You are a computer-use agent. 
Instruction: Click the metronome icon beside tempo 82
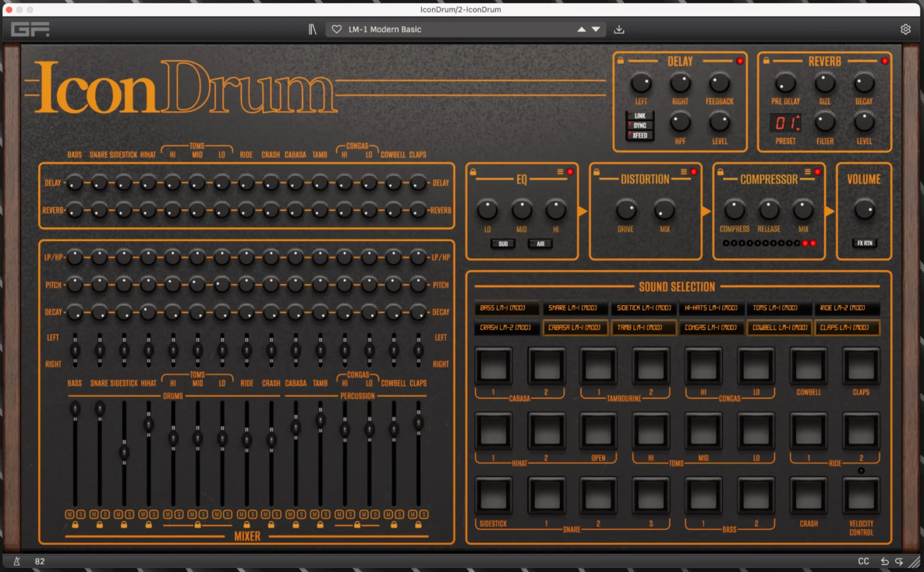17,561
